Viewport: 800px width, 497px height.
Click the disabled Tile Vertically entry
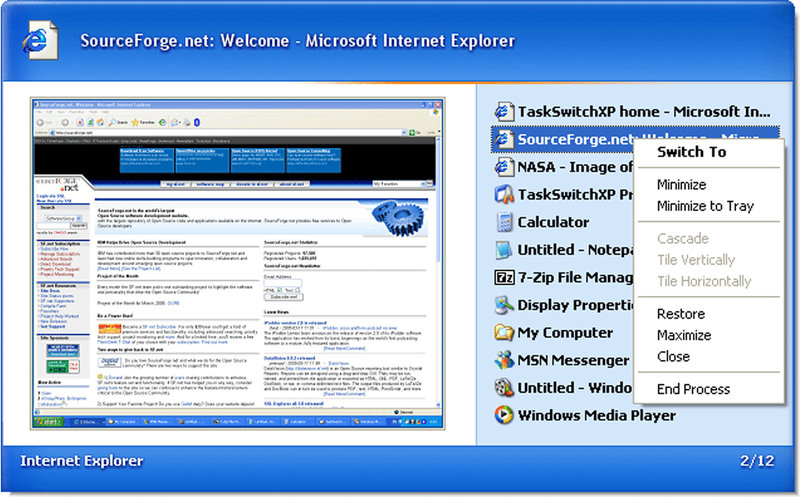pyautogui.click(x=696, y=260)
